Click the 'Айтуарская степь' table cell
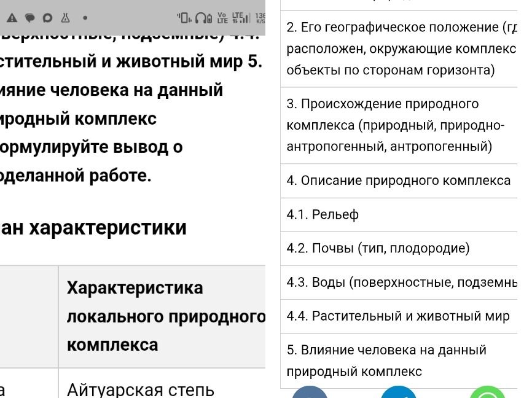Image resolution: width=532 pixels, height=398 pixels. pyautogui.click(x=162, y=383)
